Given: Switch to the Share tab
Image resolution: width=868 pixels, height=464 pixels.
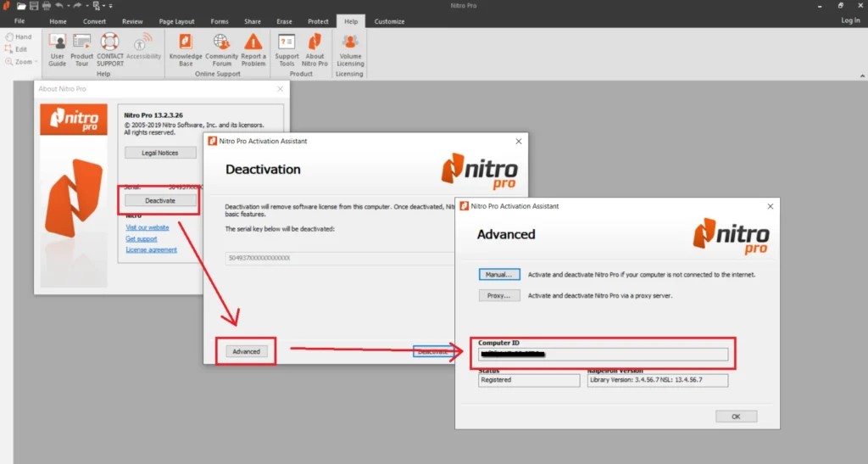Looking at the screenshot, I should (253, 21).
